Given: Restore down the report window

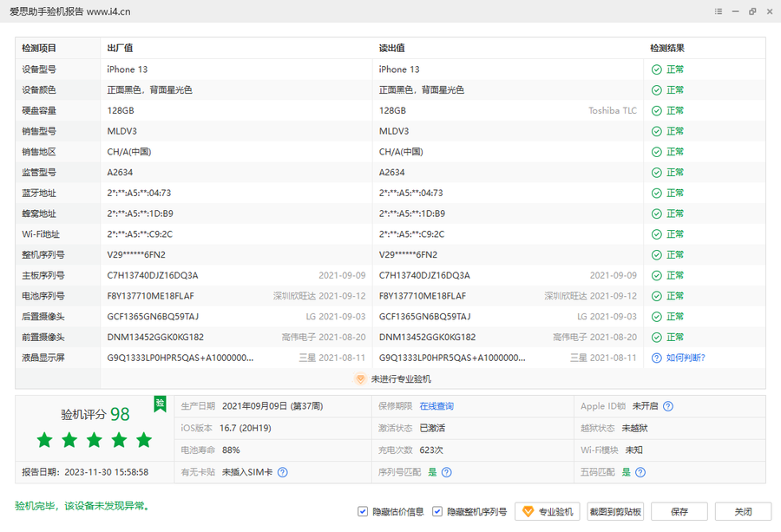Looking at the screenshot, I should coord(752,11).
